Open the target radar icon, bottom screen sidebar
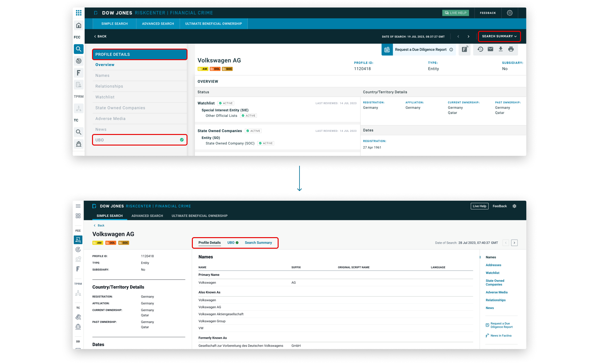Screen dimensions: 599x364 coord(78,249)
